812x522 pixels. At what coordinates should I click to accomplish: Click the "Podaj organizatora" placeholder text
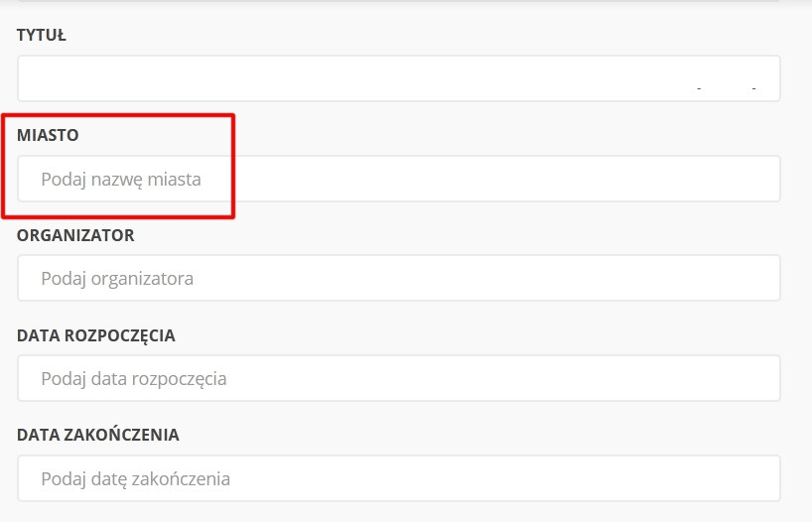click(x=117, y=279)
